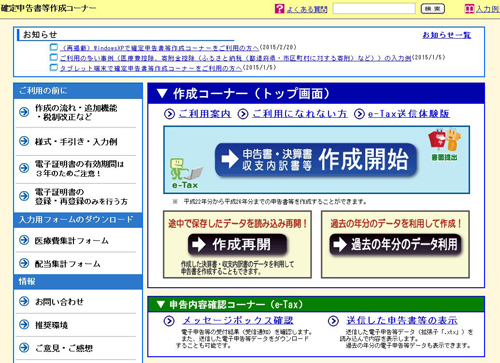The height and width of the screenshot is (363, 500).
Task: Open the ふるさと納税 入力例 notice link
Action: coord(235,58)
